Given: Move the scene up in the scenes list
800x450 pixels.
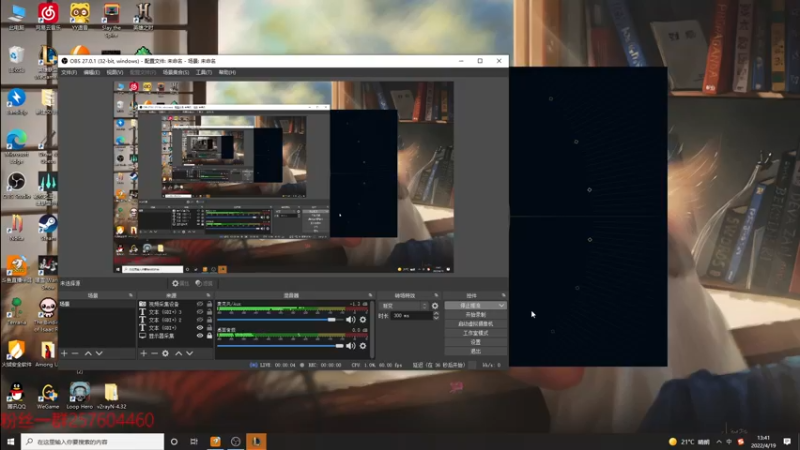Looking at the screenshot, I should point(88,353).
